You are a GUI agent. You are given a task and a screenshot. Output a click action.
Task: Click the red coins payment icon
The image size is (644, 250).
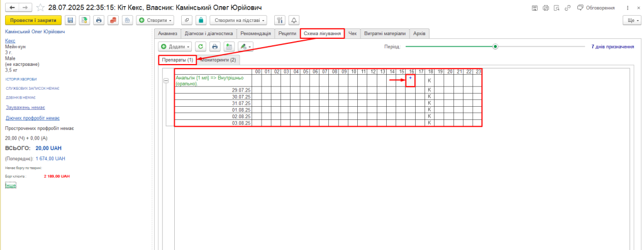tap(113, 20)
